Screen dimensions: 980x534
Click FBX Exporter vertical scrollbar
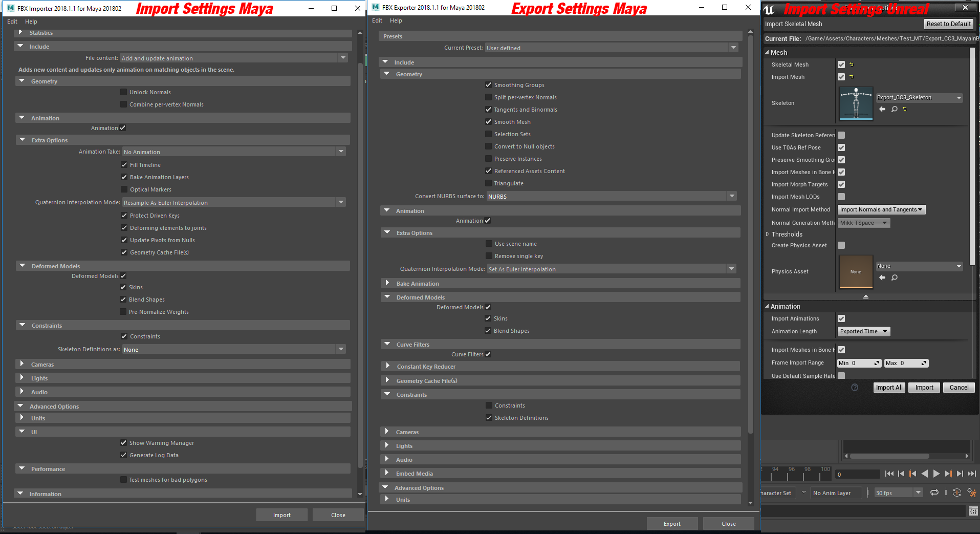coord(751,234)
